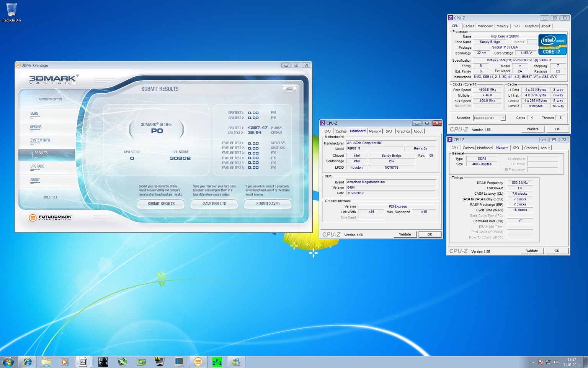Open Windows Live Messenger taskbar icon
The height and width of the screenshot is (368, 588).
236,362
